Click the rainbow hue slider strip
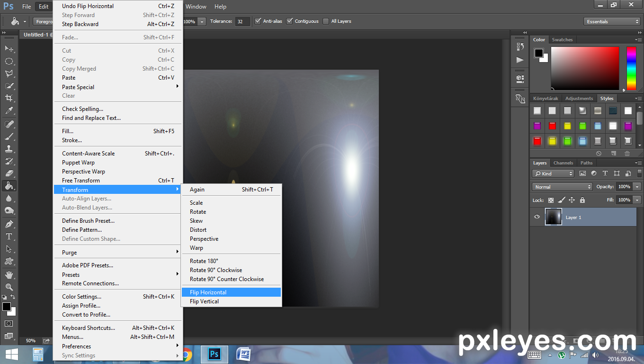Image resolution: width=644 pixels, height=364 pixels. pyautogui.click(x=631, y=68)
